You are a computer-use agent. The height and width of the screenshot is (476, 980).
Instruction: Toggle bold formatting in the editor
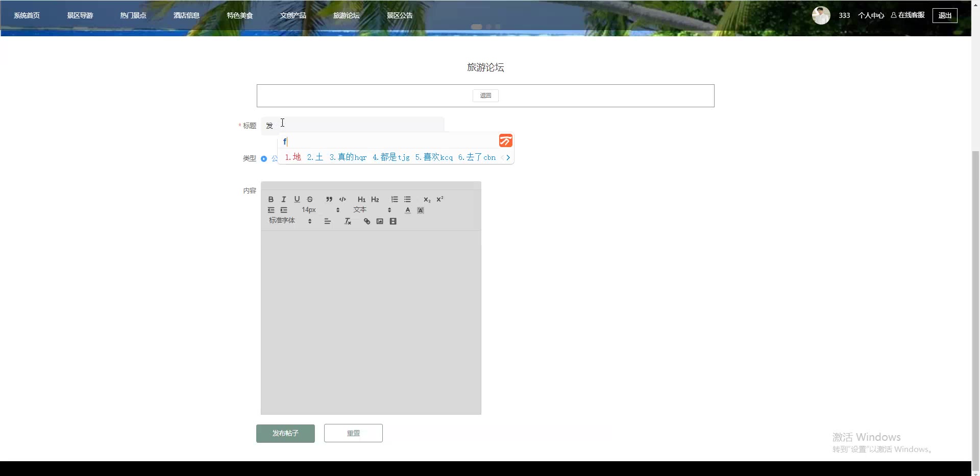coord(271,199)
